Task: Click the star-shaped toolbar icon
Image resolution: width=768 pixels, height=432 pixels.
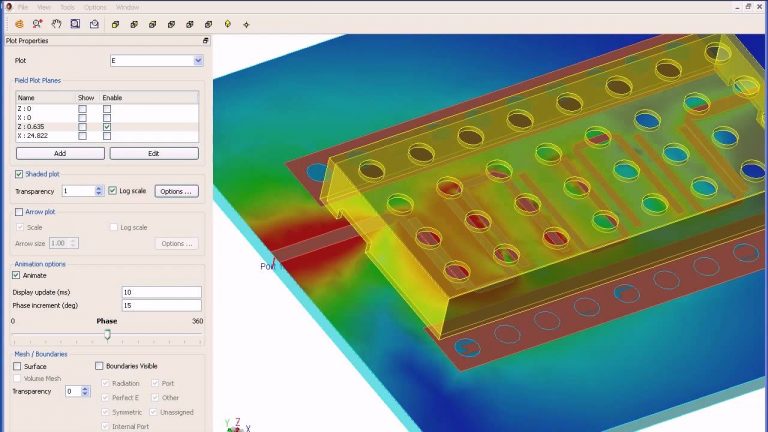Action: (246, 23)
